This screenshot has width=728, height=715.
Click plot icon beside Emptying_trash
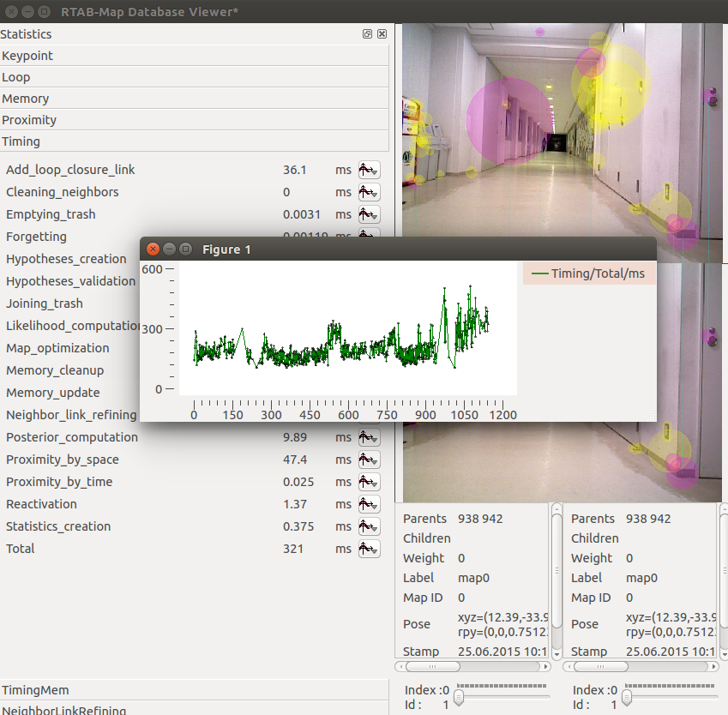[x=369, y=214]
